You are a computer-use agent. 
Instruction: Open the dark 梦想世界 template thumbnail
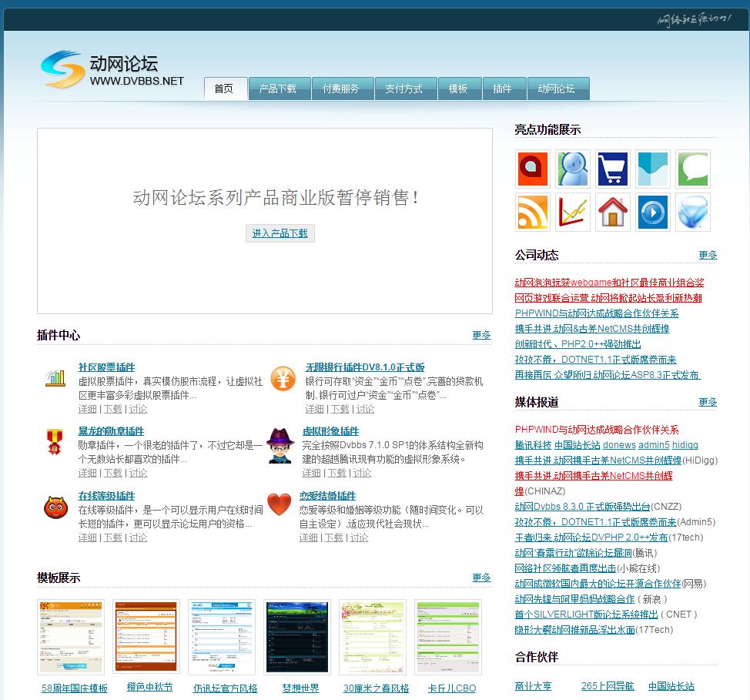click(297, 637)
